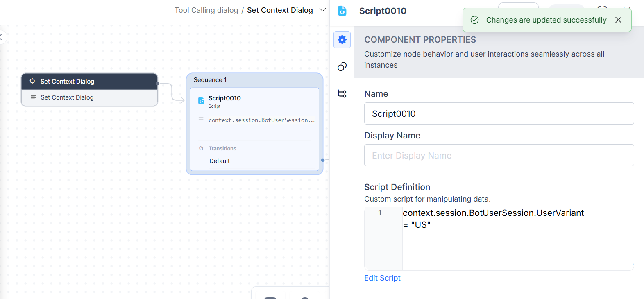
Task: Click the Component Properties heading
Action: click(420, 40)
